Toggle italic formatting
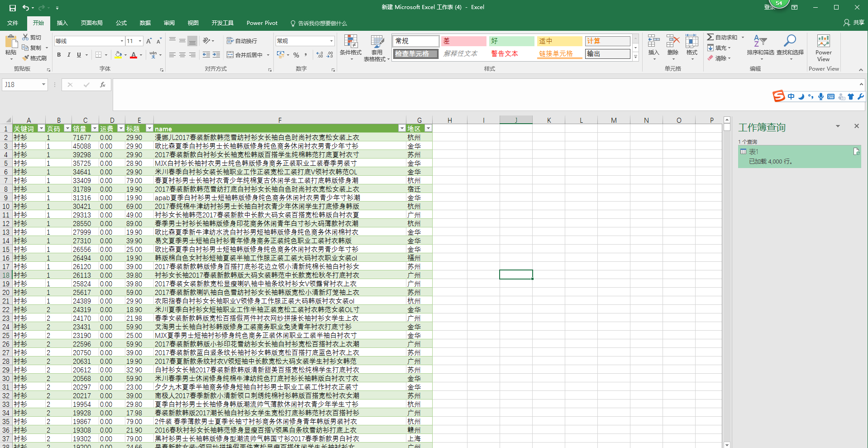This screenshot has height=448, width=868. tap(69, 55)
